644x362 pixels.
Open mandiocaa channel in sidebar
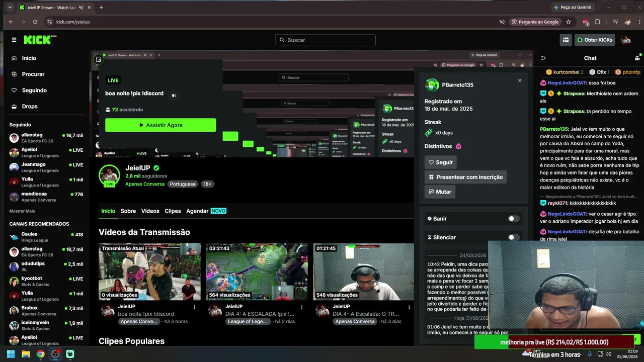click(46, 197)
